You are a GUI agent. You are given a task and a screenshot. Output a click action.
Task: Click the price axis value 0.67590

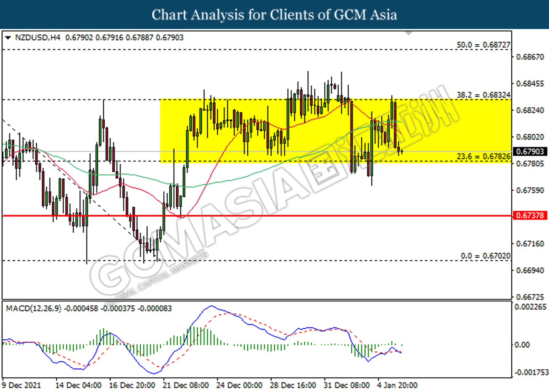click(x=530, y=190)
